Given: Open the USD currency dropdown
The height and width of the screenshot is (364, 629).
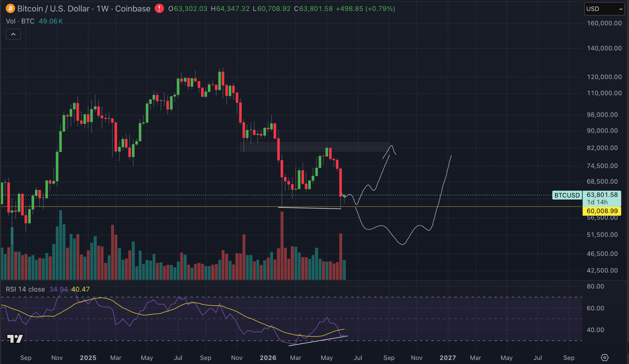Looking at the screenshot, I should click(x=604, y=9).
